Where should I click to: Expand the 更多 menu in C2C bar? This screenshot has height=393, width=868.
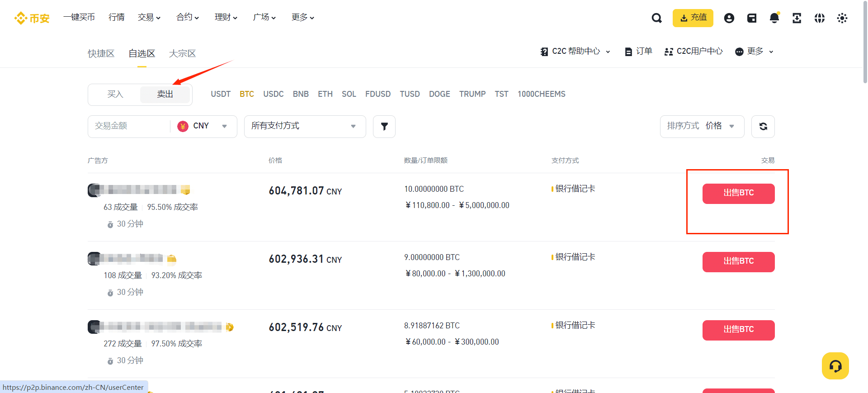pos(754,52)
